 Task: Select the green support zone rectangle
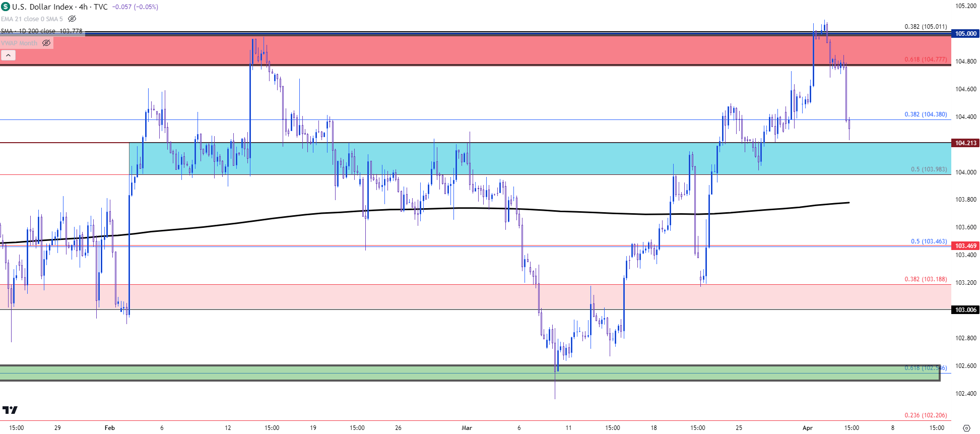point(470,373)
